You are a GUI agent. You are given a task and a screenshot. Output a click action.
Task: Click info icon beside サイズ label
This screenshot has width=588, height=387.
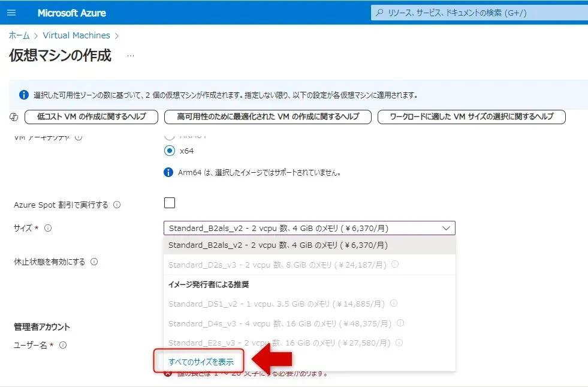[48, 228]
